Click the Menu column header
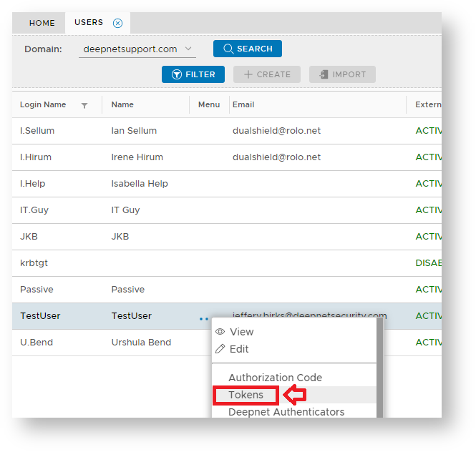Screen dimensions: 476x452 pos(209,104)
